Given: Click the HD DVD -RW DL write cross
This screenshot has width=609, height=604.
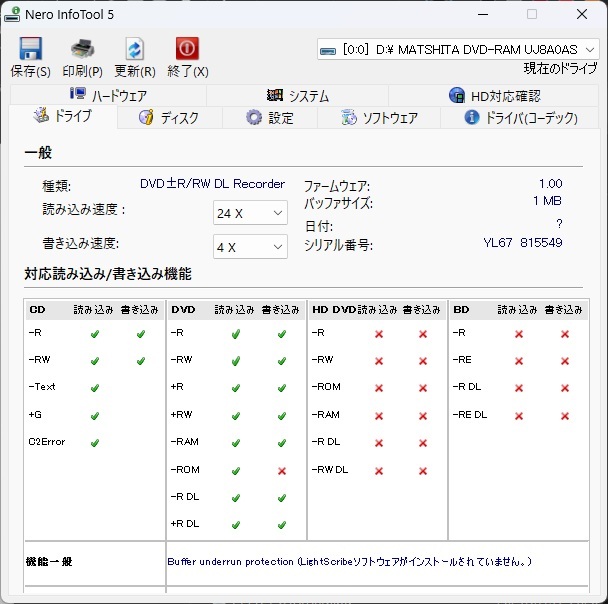Looking at the screenshot, I should (x=423, y=471).
